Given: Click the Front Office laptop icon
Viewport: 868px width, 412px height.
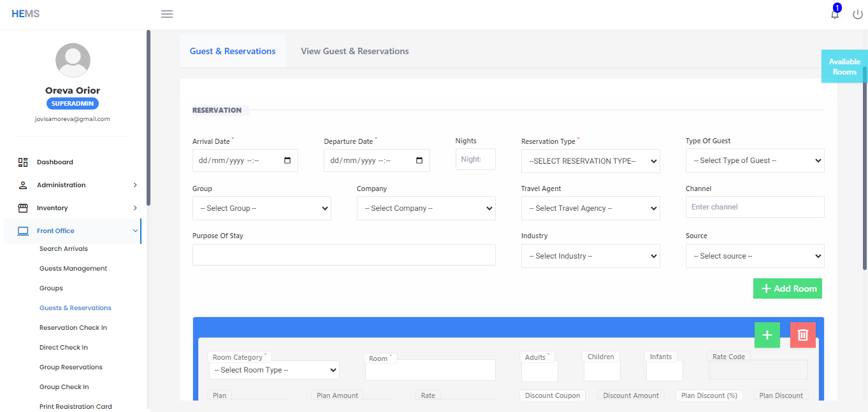Looking at the screenshot, I should (23, 231).
